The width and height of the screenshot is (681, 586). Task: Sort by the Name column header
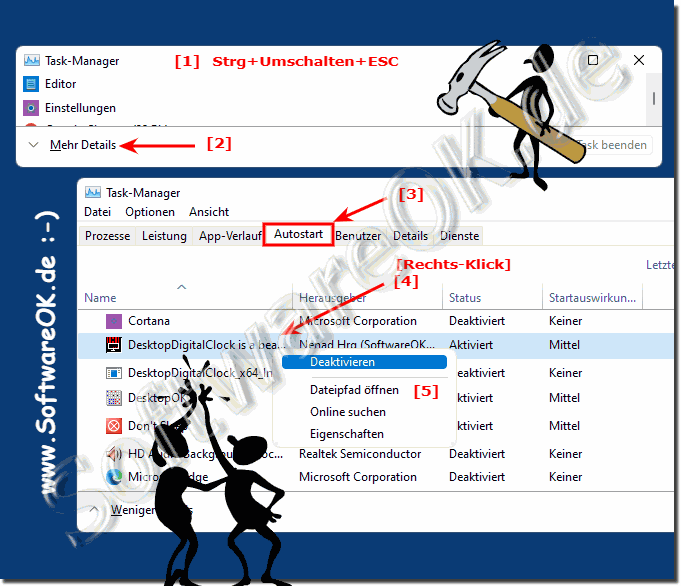[x=100, y=298]
